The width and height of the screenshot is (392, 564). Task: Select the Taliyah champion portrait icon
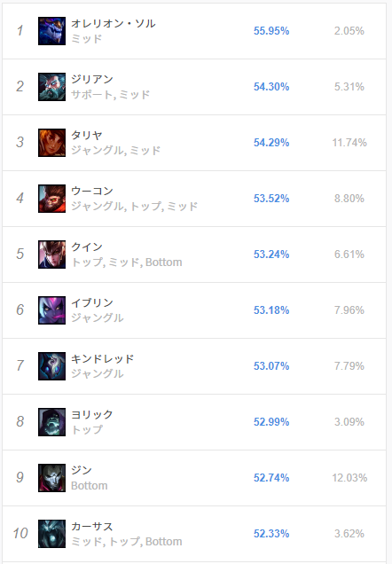(x=51, y=143)
